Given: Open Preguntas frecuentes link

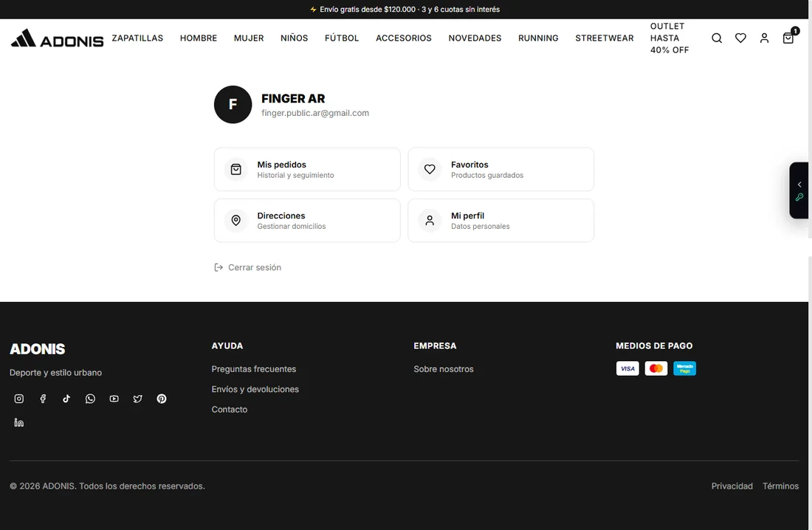Looking at the screenshot, I should pyautogui.click(x=254, y=369).
